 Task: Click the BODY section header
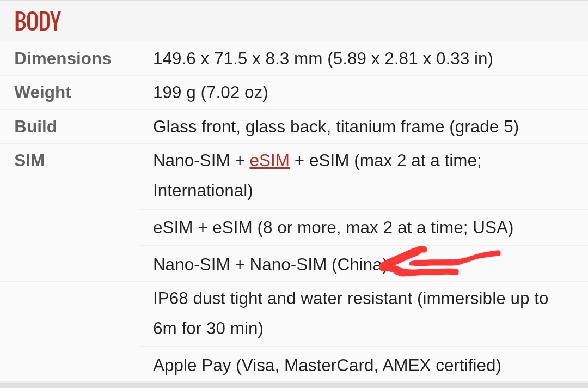tap(38, 21)
